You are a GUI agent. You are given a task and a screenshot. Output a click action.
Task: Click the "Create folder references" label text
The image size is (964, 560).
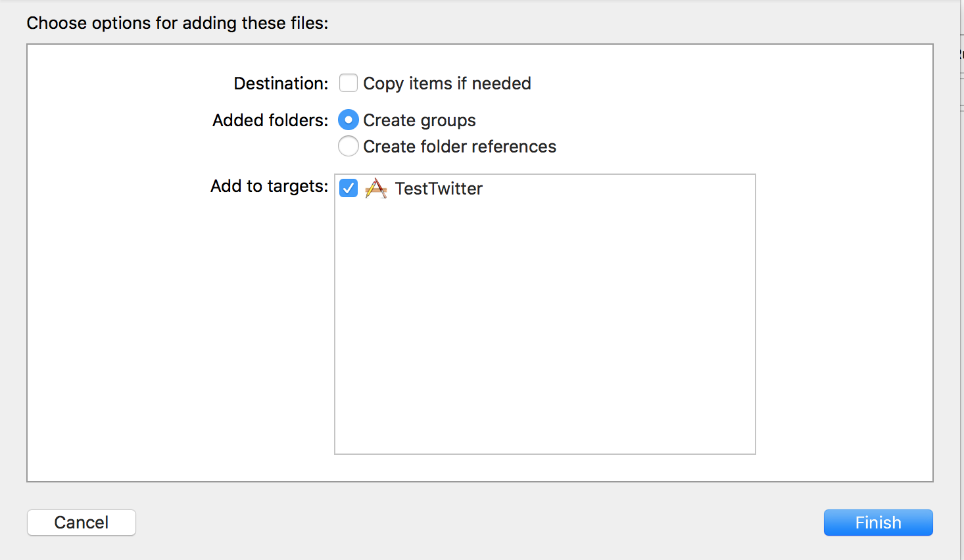coord(460,147)
